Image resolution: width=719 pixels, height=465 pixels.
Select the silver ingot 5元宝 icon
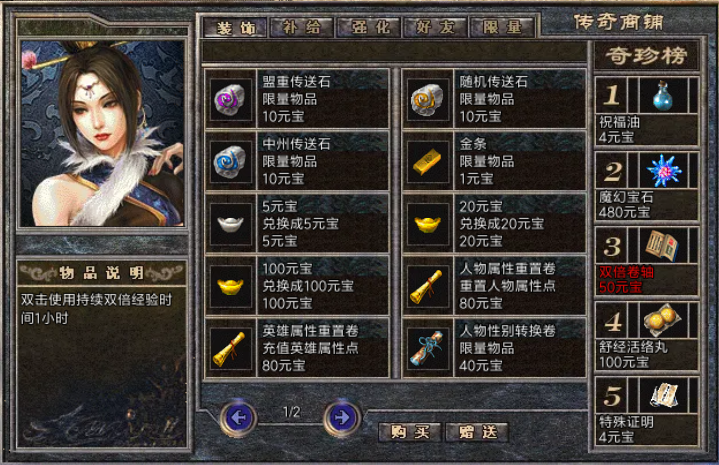click(230, 224)
